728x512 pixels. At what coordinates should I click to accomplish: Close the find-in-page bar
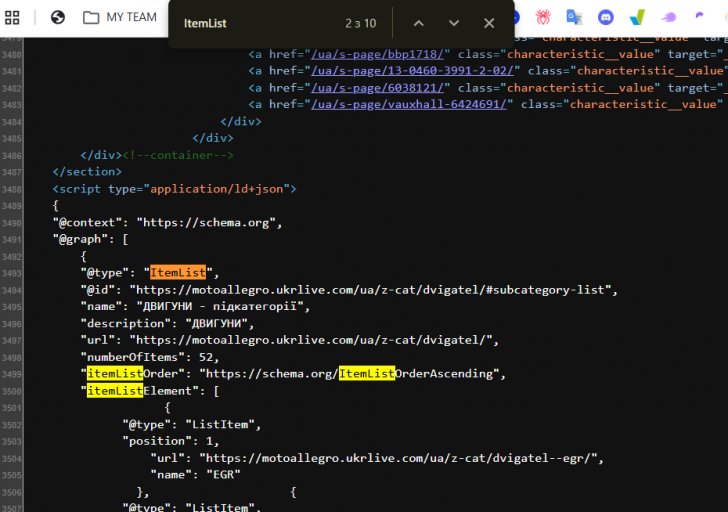tap(489, 23)
